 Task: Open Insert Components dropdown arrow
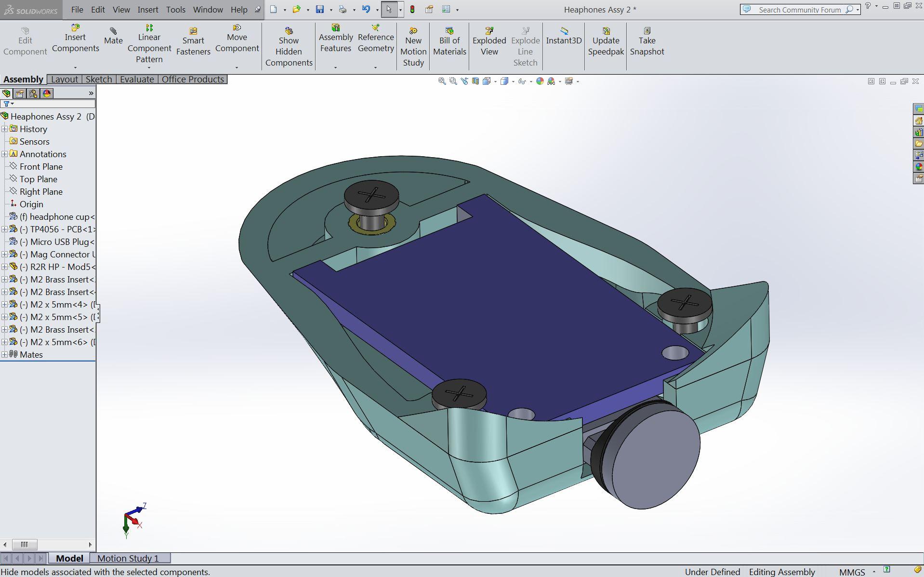(x=75, y=67)
